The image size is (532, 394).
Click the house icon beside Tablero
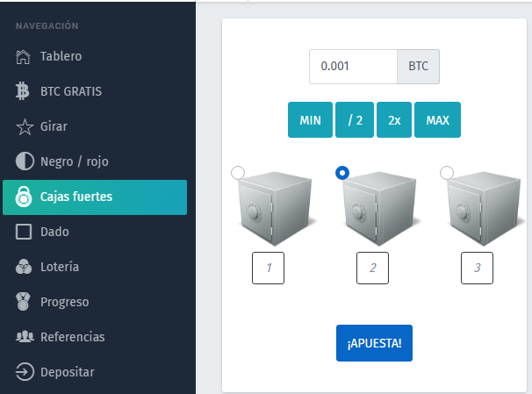pyautogui.click(x=23, y=57)
